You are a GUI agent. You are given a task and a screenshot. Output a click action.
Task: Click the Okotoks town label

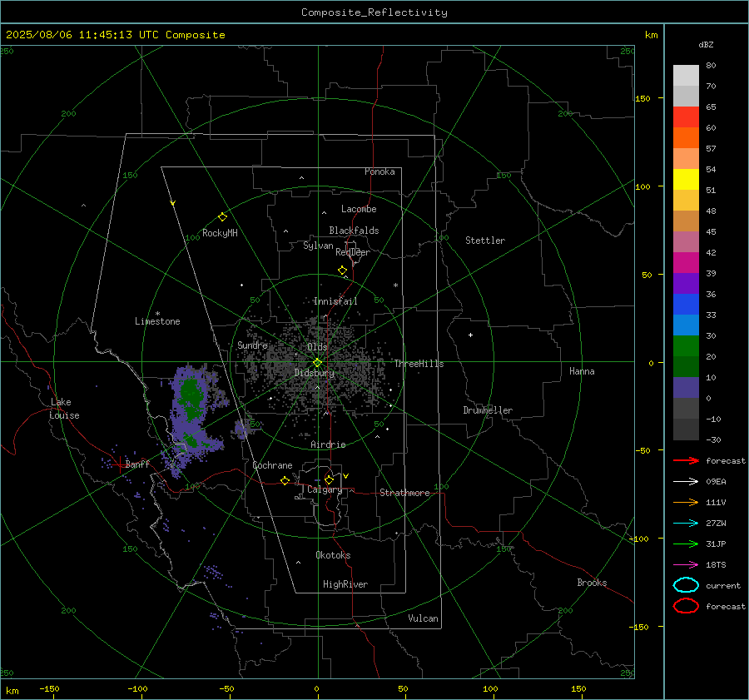[333, 555]
